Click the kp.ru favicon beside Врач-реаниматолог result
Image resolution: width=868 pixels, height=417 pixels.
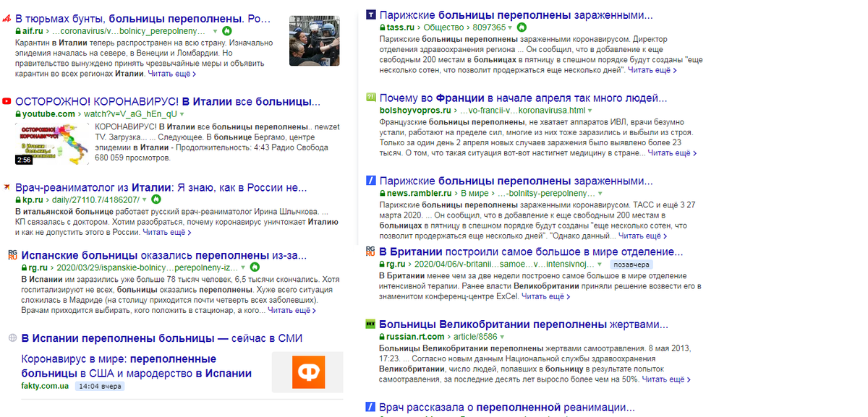click(x=7, y=186)
